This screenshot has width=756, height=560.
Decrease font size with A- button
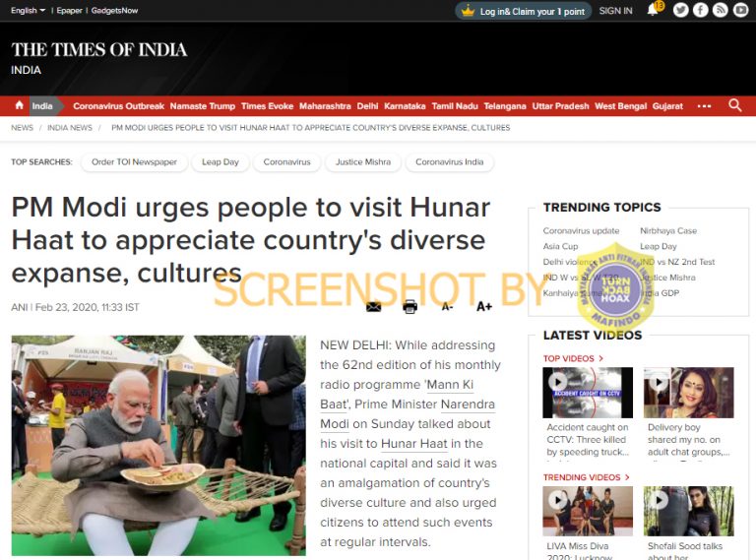click(x=448, y=306)
